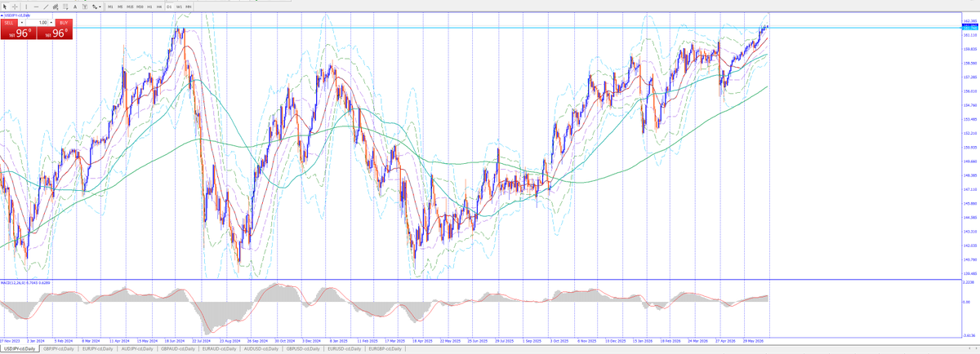The image size is (980, 354).
Task: Choose the horizontal line drawing tool
Action: click(36, 7)
